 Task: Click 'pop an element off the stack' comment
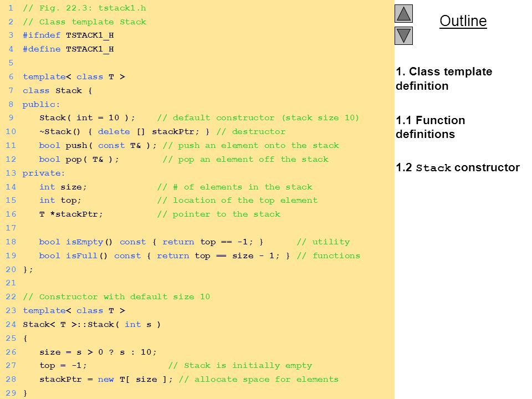[245, 160]
